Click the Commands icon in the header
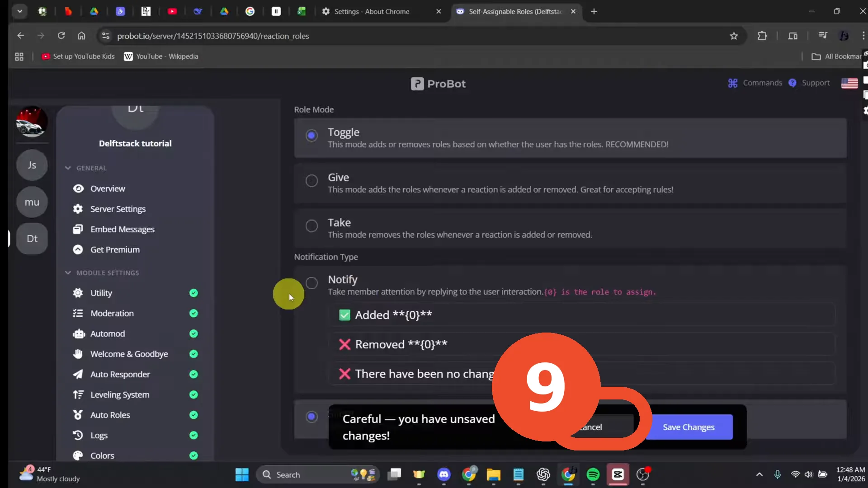The height and width of the screenshot is (488, 868). click(733, 83)
